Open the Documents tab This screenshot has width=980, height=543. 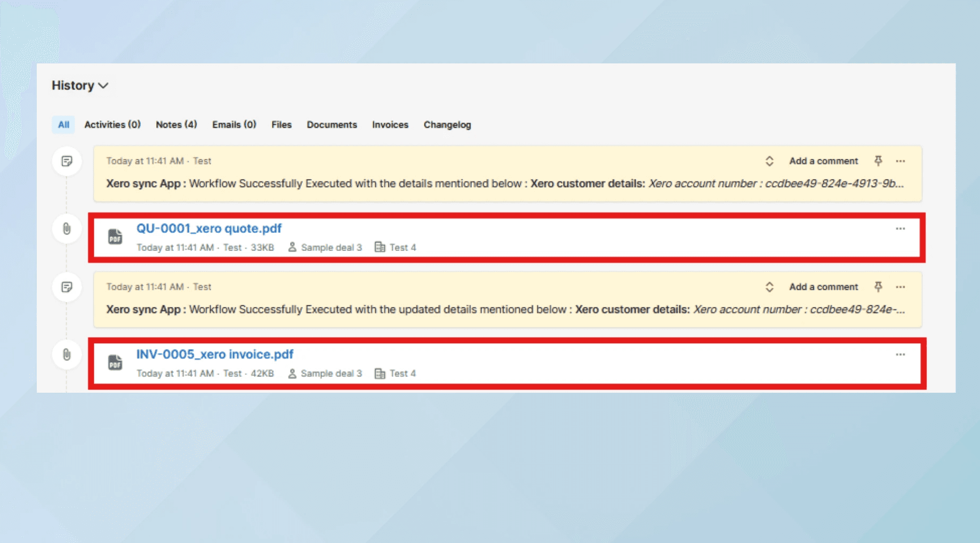tap(332, 125)
